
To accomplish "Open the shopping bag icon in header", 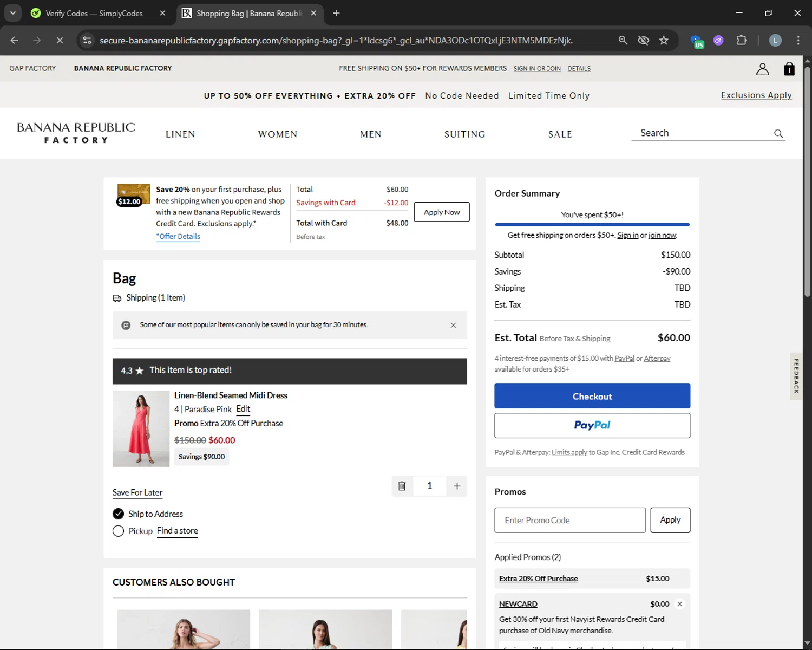I will (x=789, y=69).
